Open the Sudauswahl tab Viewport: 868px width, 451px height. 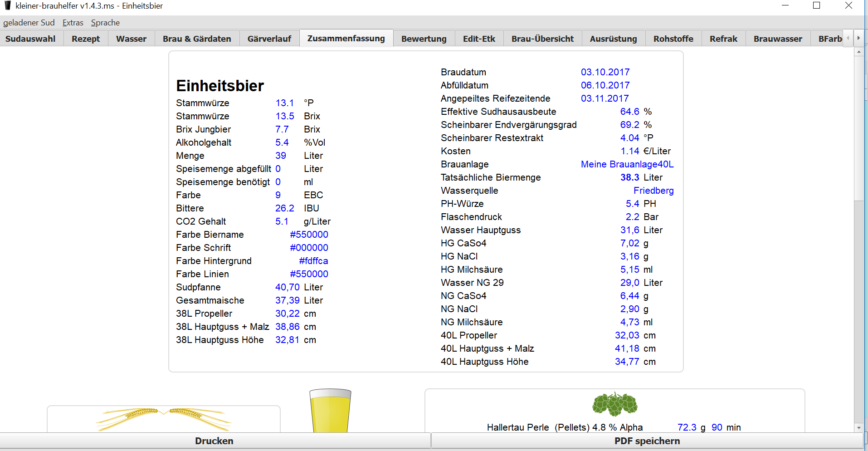(30, 39)
